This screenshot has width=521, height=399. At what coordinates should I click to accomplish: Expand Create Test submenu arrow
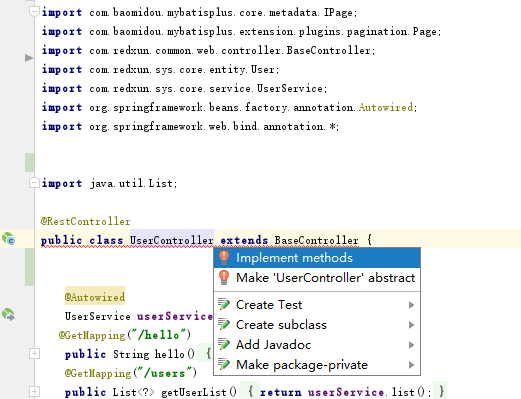[x=411, y=305]
